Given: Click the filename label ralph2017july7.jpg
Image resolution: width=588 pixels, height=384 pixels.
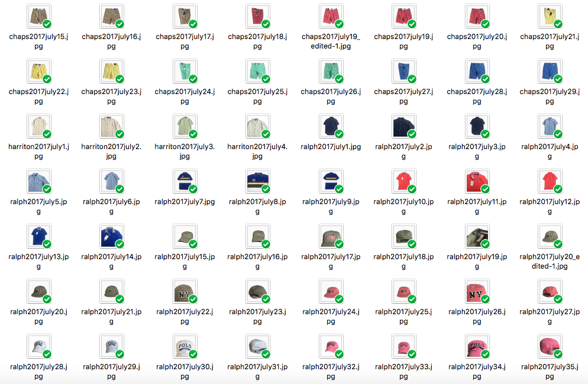Looking at the screenshot, I should click(185, 202).
